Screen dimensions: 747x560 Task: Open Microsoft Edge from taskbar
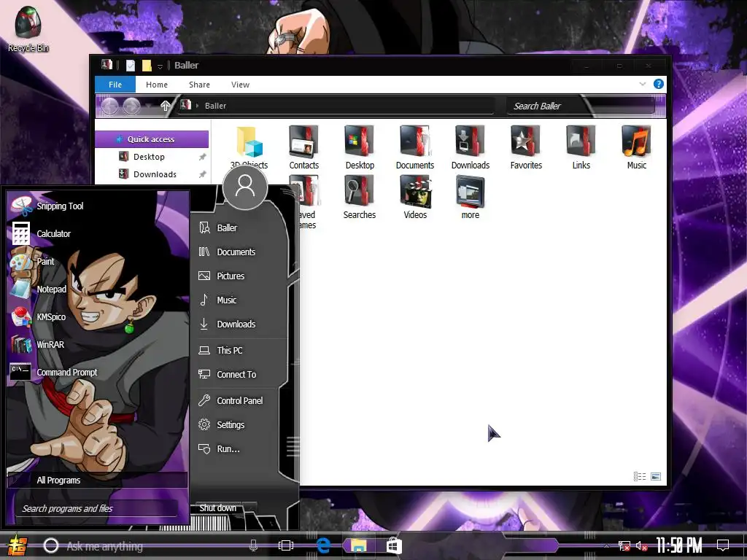coord(323,545)
